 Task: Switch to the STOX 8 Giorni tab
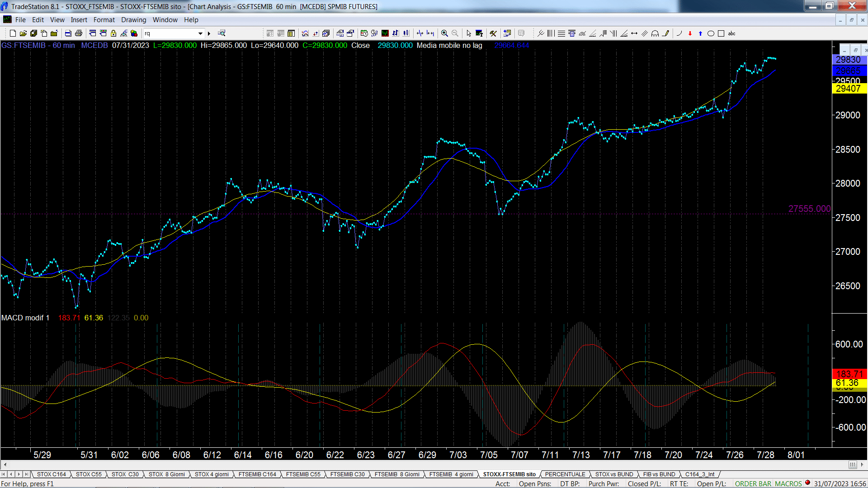tap(167, 474)
